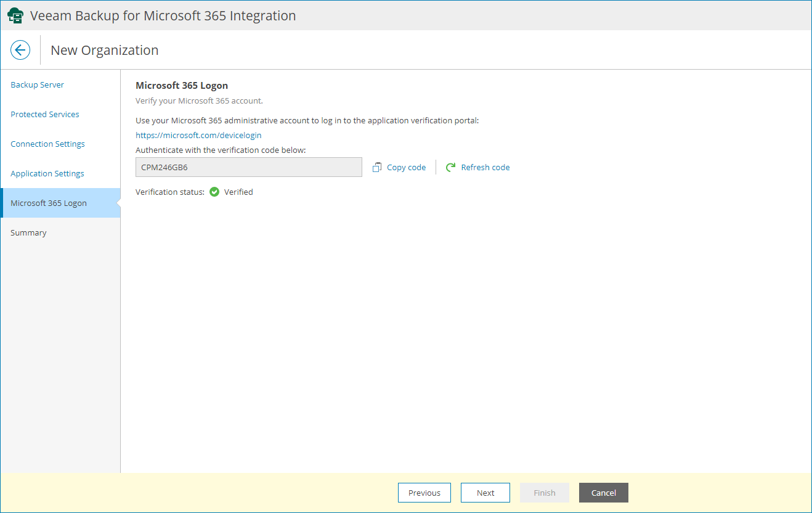Click the New Organization page title
Screen dimensions: 812x513
coord(105,50)
